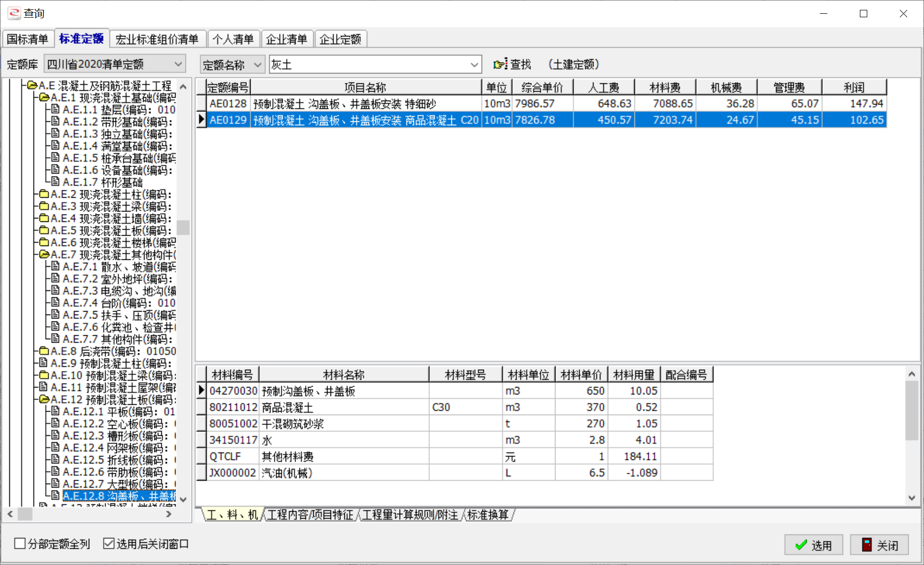Click document icon of A.E.1.7 杯形基础

[x=56, y=182]
